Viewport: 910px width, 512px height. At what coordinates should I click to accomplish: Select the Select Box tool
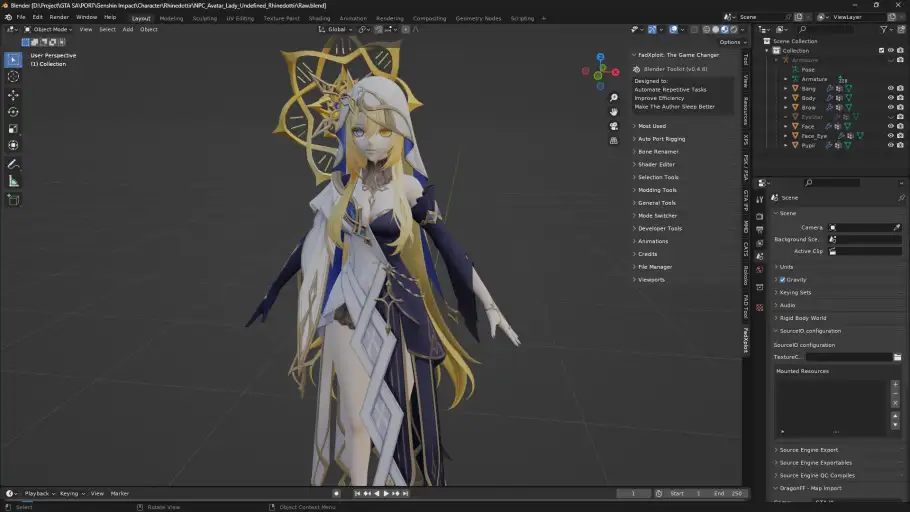[x=13, y=60]
